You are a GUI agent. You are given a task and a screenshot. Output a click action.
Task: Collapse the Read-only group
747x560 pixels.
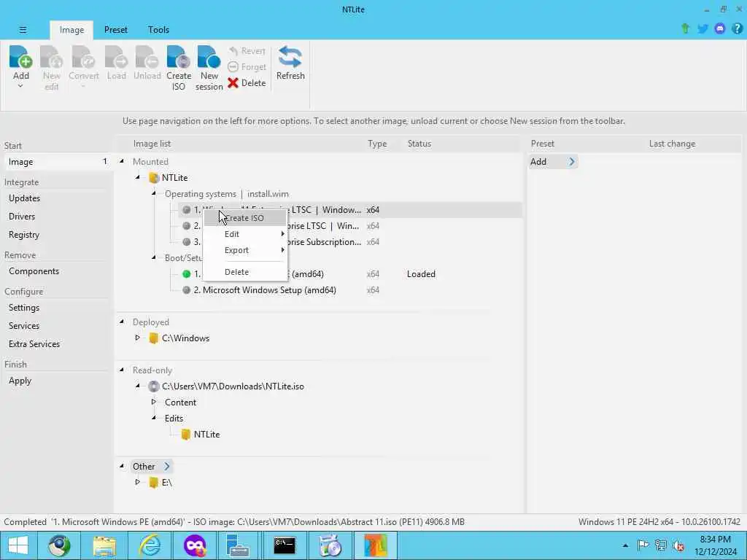(x=122, y=370)
